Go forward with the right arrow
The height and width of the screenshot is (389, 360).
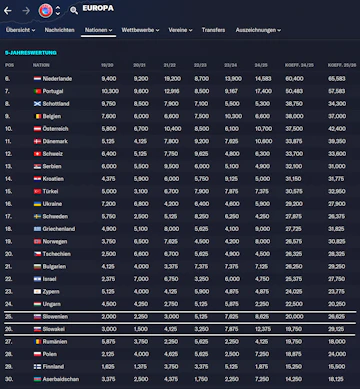click(x=26, y=11)
